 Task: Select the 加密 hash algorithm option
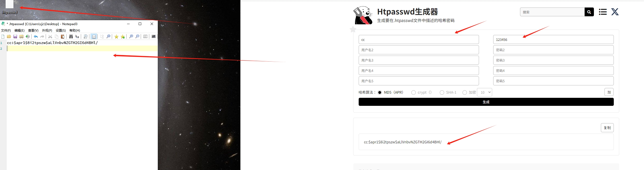tap(465, 92)
